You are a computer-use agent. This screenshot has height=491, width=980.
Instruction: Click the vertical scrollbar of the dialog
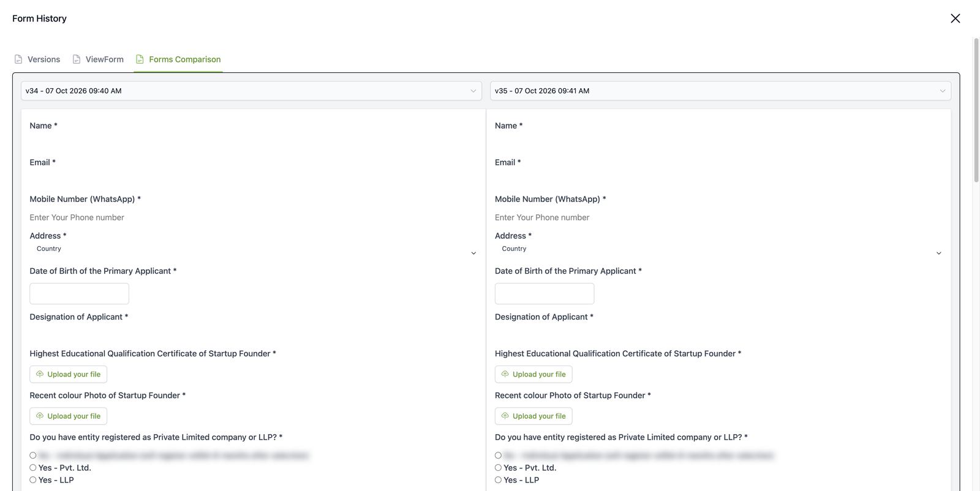976,110
